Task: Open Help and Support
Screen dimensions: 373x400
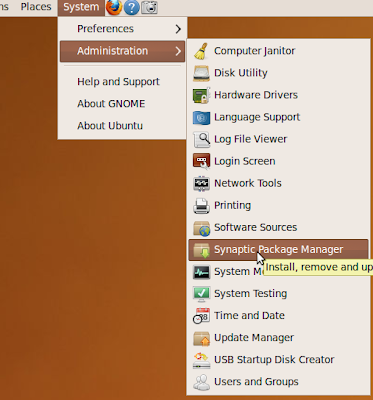Action: pyautogui.click(x=118, y=82)
